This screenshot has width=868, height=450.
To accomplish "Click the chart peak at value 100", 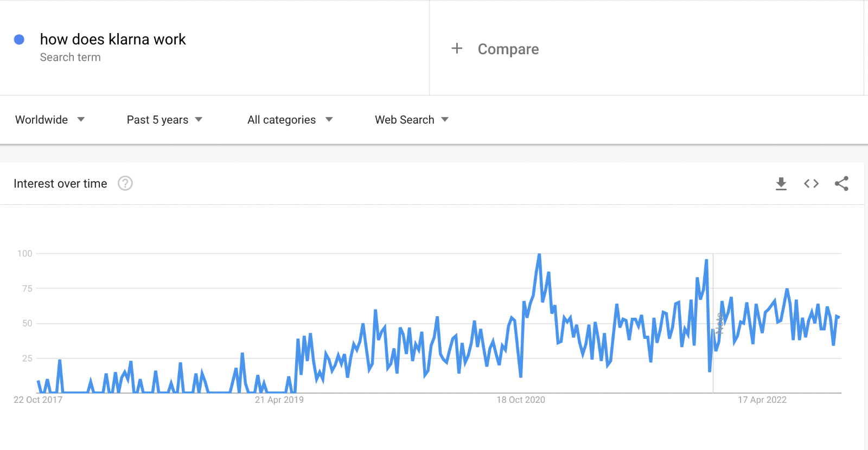I will pos(539,254).
